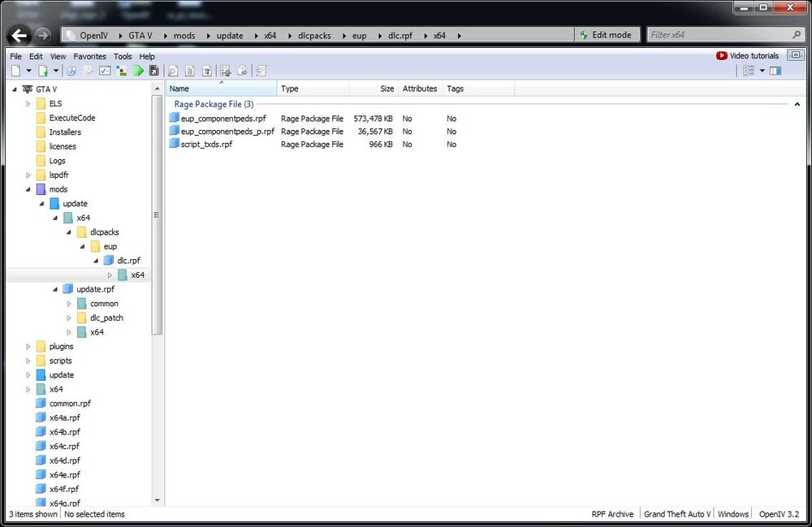Open the View menu
Screen dimensions: 812x527
[58, 56]
